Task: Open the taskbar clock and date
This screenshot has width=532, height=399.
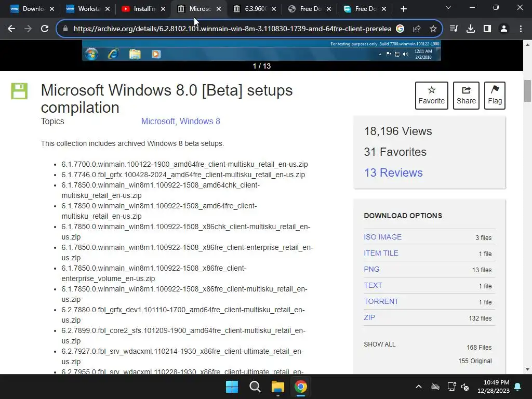Action: click(x=494, y=387)
